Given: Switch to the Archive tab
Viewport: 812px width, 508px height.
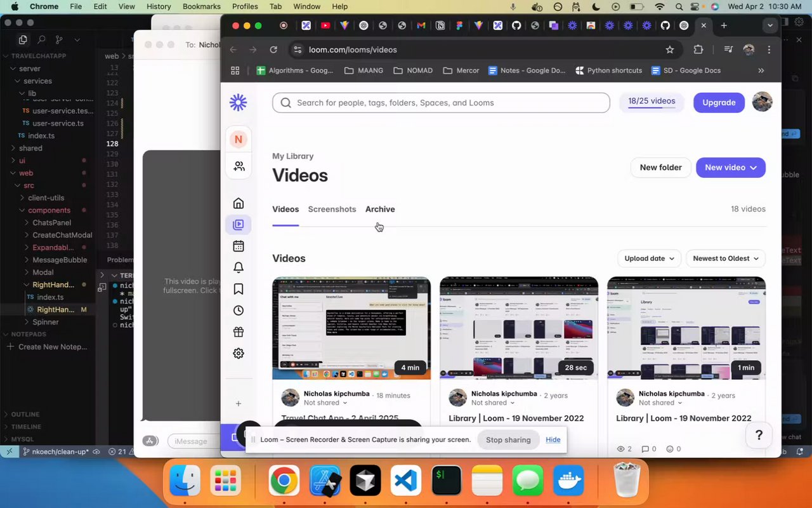Looking at the screenshot, I should pyautogui.click(x=380, y=209).
